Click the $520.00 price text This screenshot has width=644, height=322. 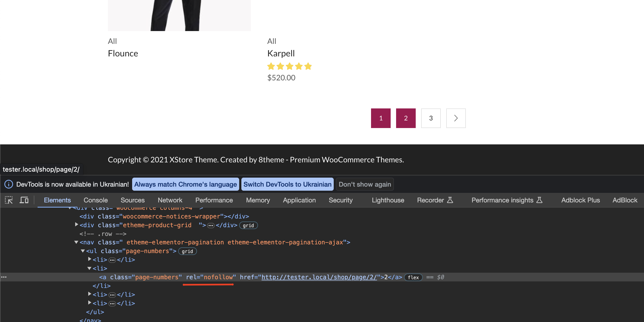[x=281, y=78]
